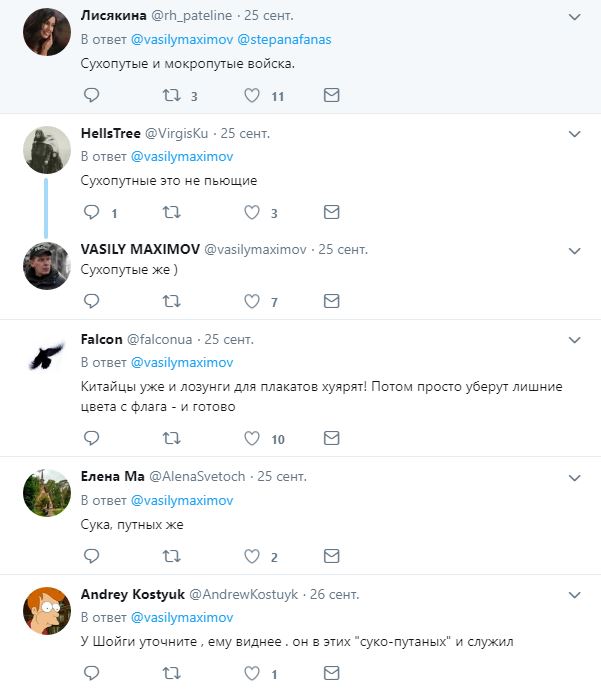
Task: Retweet VASILY MAXIMOV's reply
Action: [171, 301]
